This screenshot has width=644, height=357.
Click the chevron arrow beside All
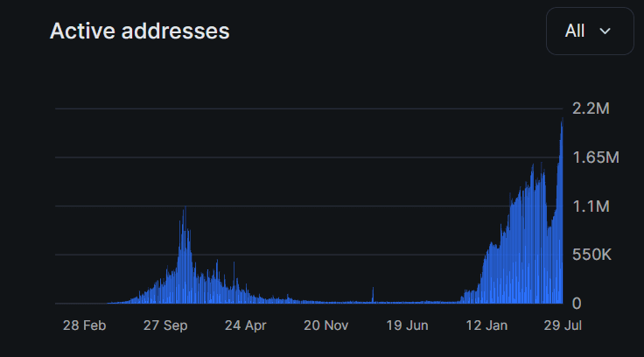pyautogui.click(x=605, y=31)
